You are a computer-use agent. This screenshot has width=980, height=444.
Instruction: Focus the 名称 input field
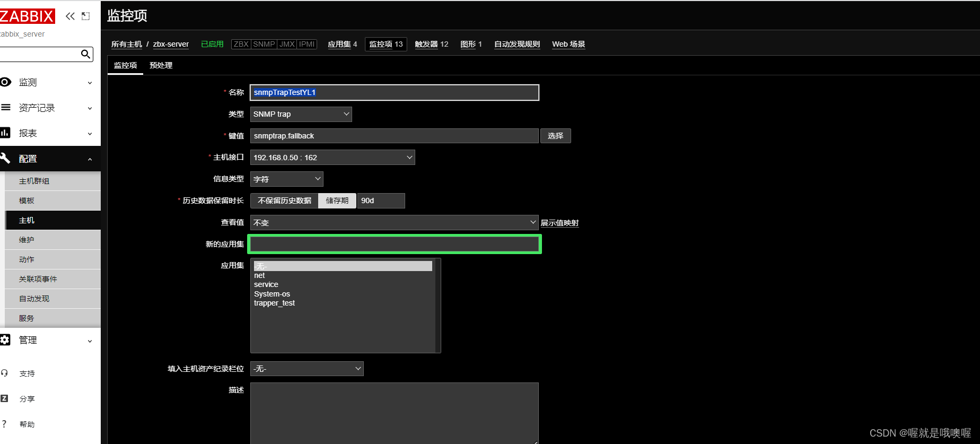(x=395, y=92)
